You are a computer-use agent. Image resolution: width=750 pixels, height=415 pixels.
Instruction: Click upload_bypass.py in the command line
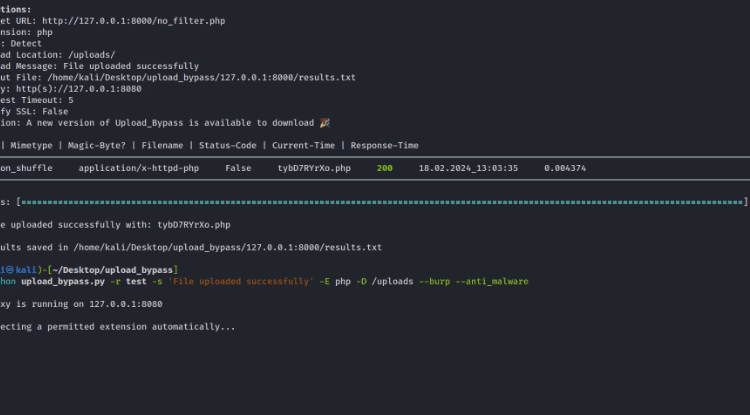click(x=63, y=282)
